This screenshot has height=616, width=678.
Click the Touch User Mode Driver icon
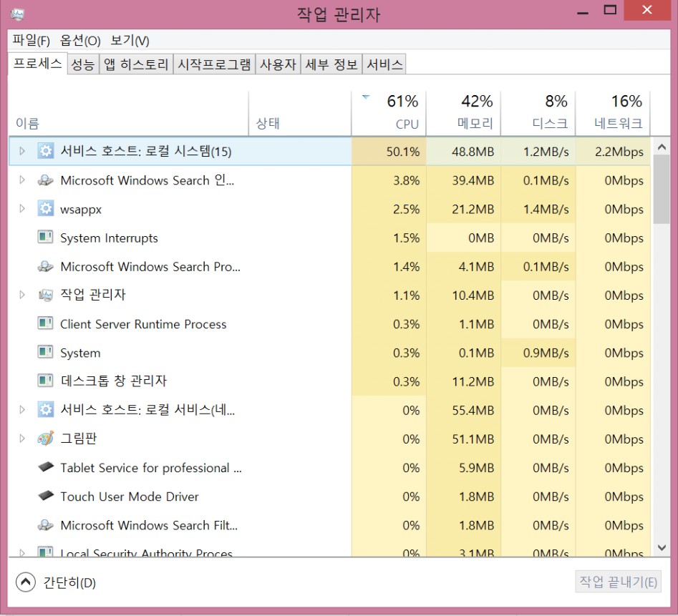(45, 496)
